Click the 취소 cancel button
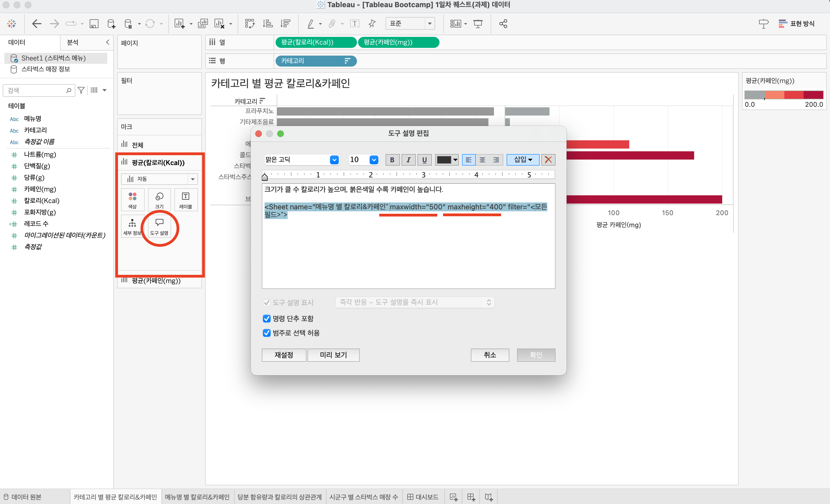This screenshot has height=504, width=830. click(x=490, y=355)
